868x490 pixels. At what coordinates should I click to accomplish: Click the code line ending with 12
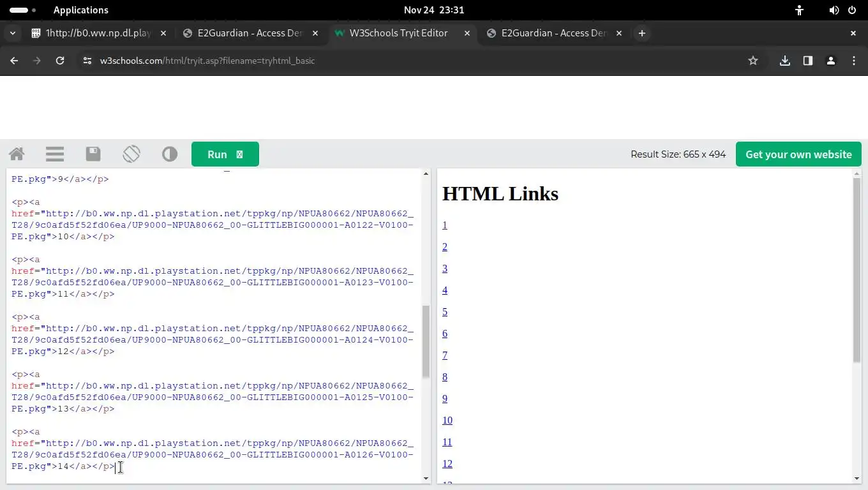[x=63, y=352]
